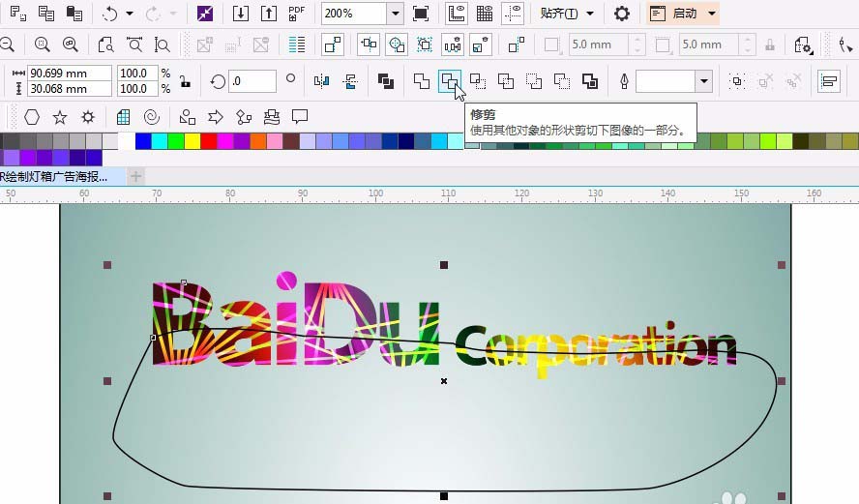
Task: Click the Weld objects icon
Action: 422,81
